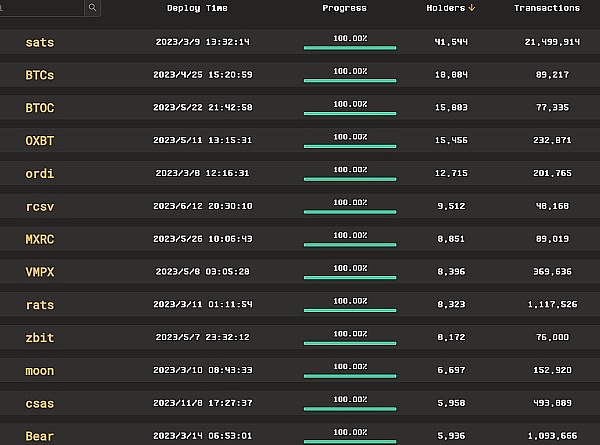
Task: Click the sats row progress bar
Action: pos(350,47)
